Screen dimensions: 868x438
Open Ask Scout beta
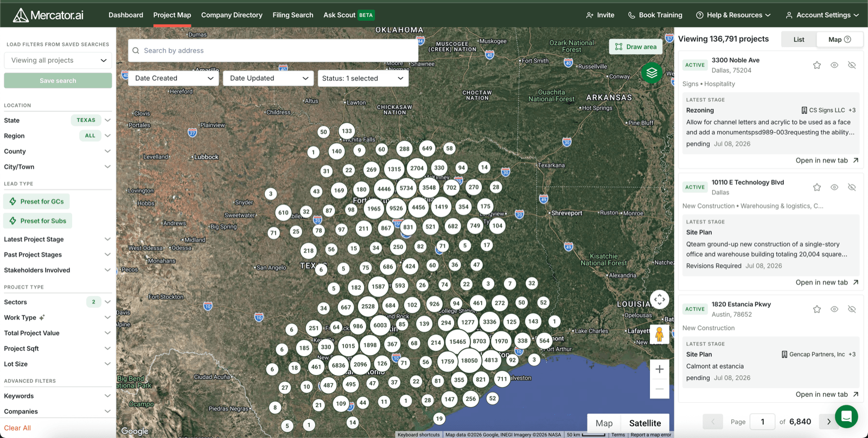(349, 15)
